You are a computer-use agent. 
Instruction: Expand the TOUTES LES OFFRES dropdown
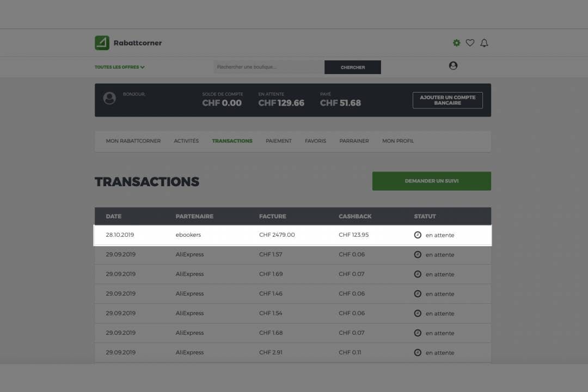tap(119, 66)
